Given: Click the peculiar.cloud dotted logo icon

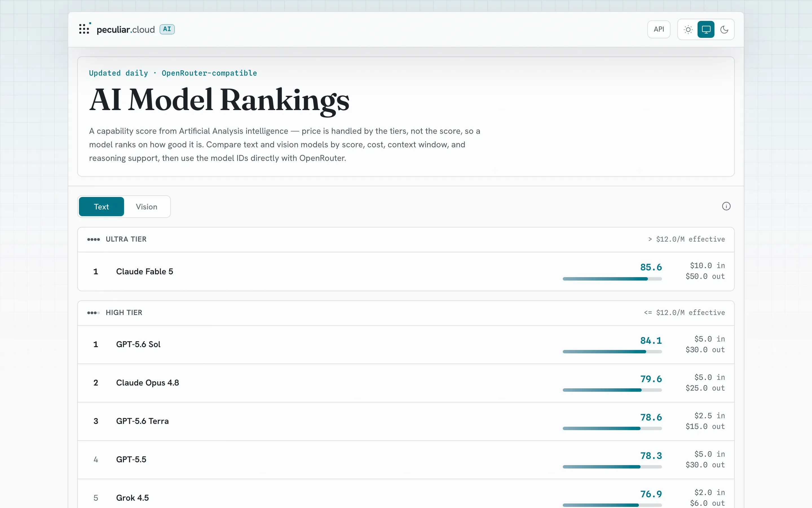Looking at the screenshot, I should [x=85, y=29].
